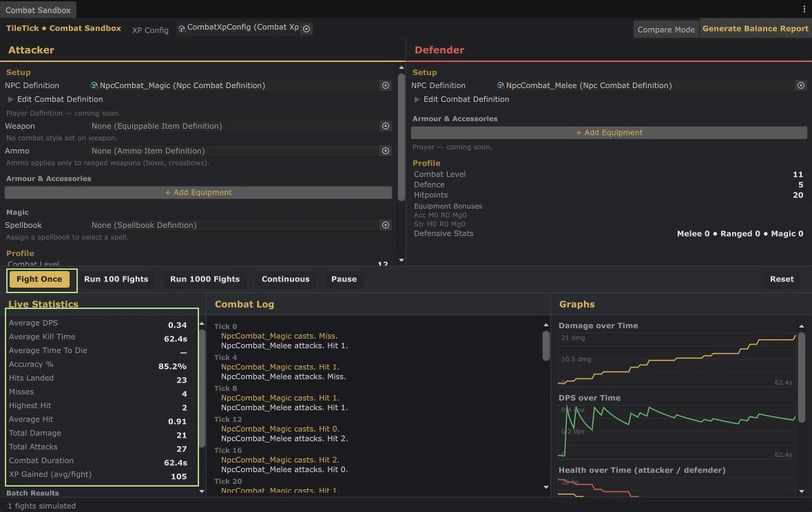This screenshot has width=812, height=512.
Task: Add equipment to the Defender
Action: [609, 133]
